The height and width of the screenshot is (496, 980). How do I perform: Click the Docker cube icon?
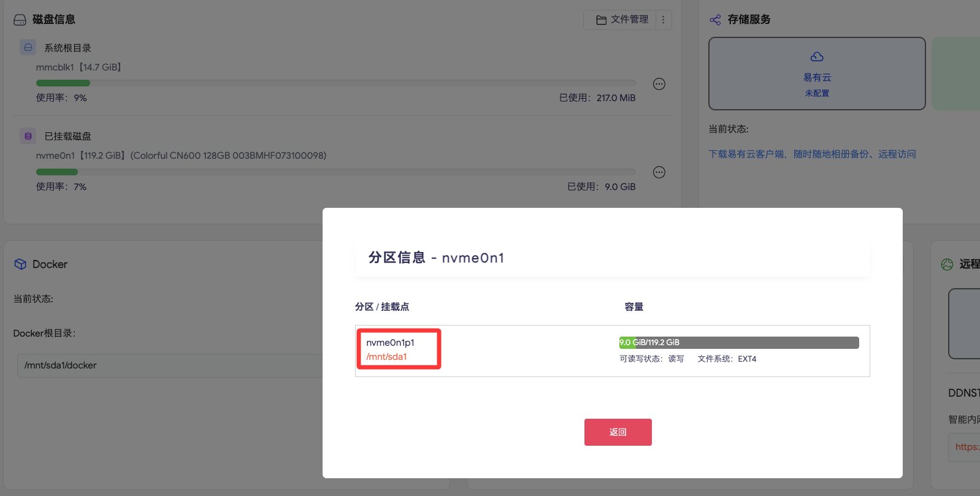pos(20,264)
